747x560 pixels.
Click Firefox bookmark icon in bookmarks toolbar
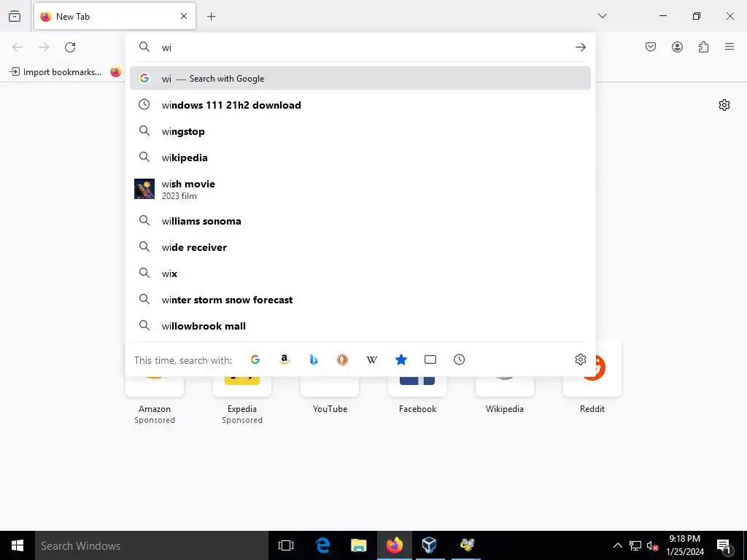116,72
